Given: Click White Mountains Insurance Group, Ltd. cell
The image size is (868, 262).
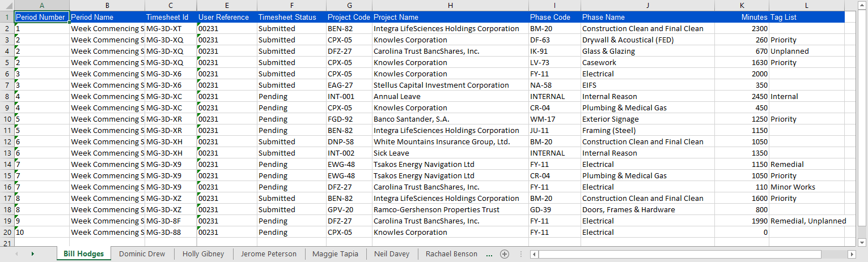Looking at the screenshot, I should [x=450, y=141].
